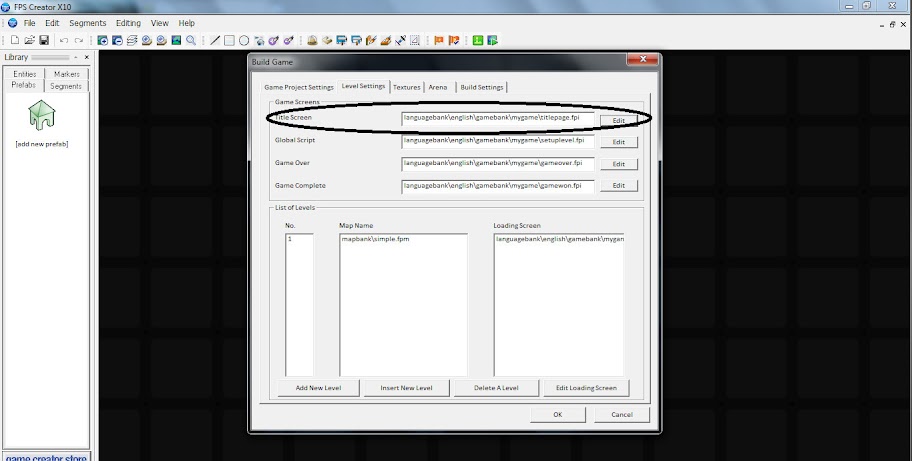This screenshot has height=461, width=912.
Task: Click Edit button for Title Screen
Action: coord(618,120)
